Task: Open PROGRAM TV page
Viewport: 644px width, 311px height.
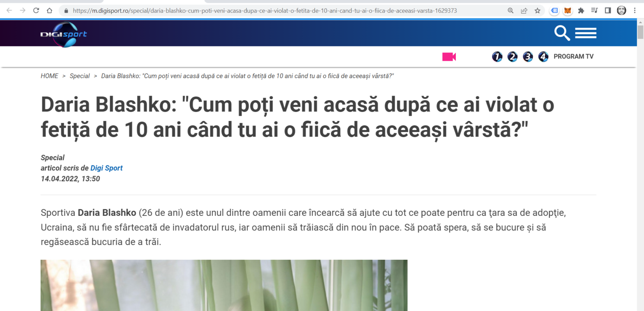Action: coord(573,57)
